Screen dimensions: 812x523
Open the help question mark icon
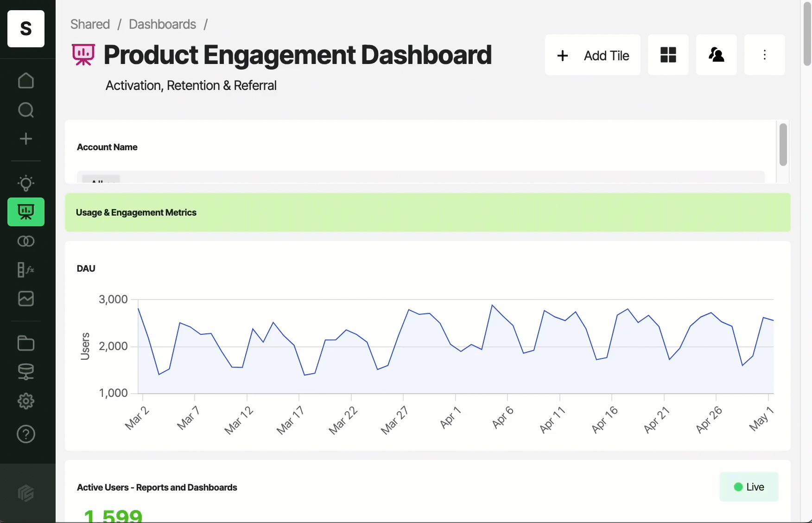pyautogui.click(x=26, y=434)
